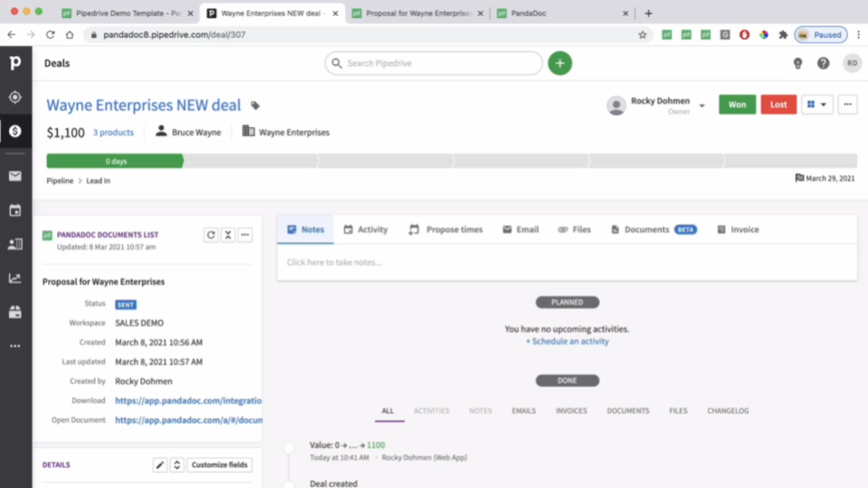Viewport: 868px width, 488px height.
Task: Open the Files tab
Action: [575, 229]
